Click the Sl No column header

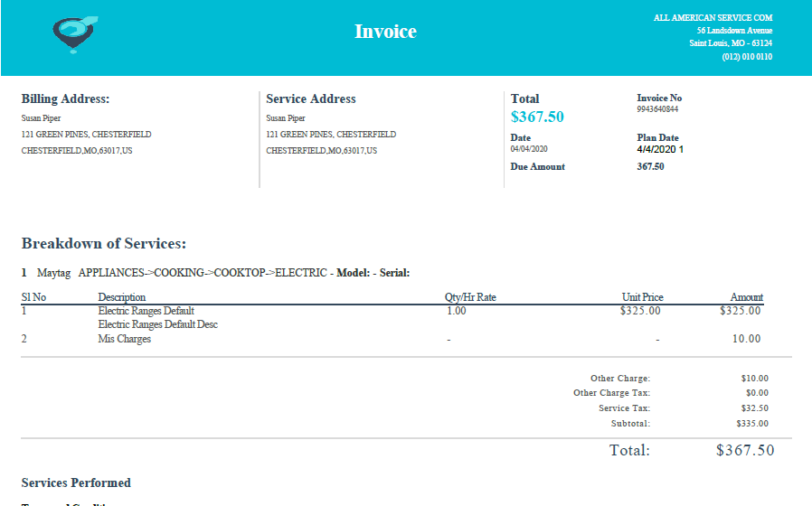pyautogui.click(x=33, y=297)
